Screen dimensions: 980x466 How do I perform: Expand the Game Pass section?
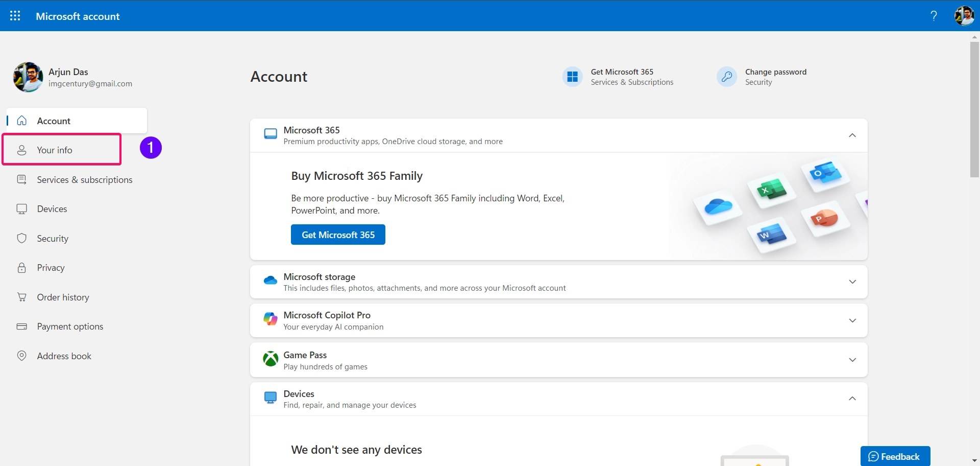click(852, 360)
